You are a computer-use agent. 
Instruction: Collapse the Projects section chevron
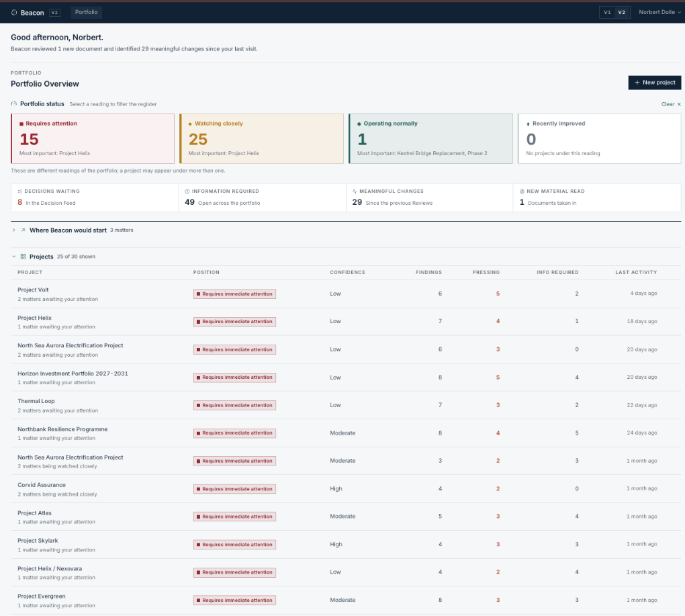click(14, 257)
